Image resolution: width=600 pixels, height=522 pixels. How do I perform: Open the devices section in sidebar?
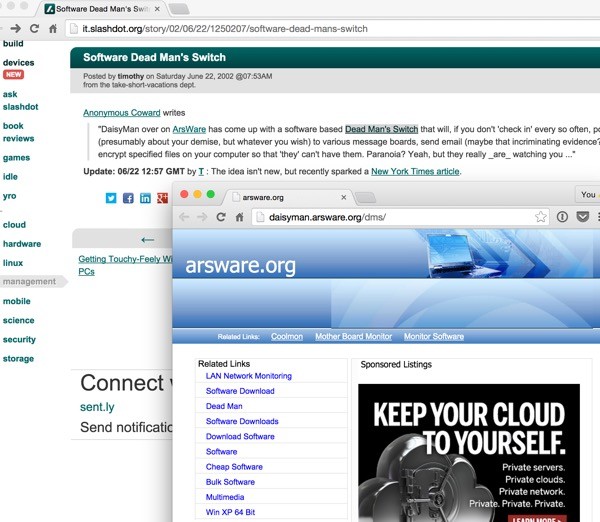[18, 62]
